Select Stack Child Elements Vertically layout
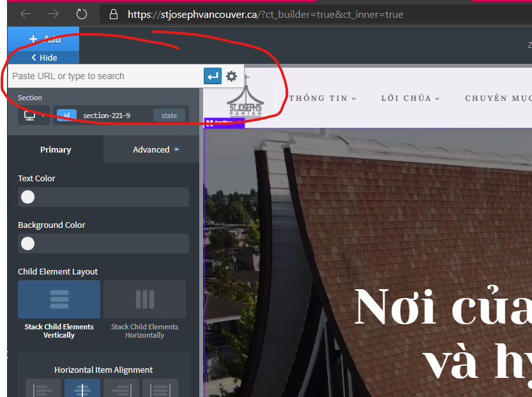 pos(59,299)
